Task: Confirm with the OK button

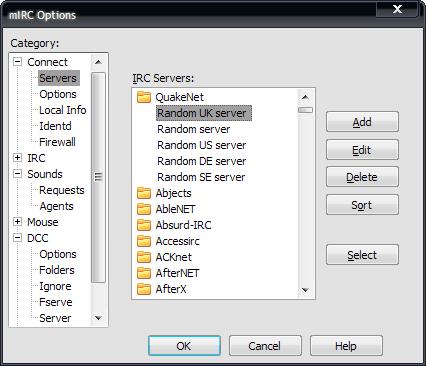Action: pos(184,346)
